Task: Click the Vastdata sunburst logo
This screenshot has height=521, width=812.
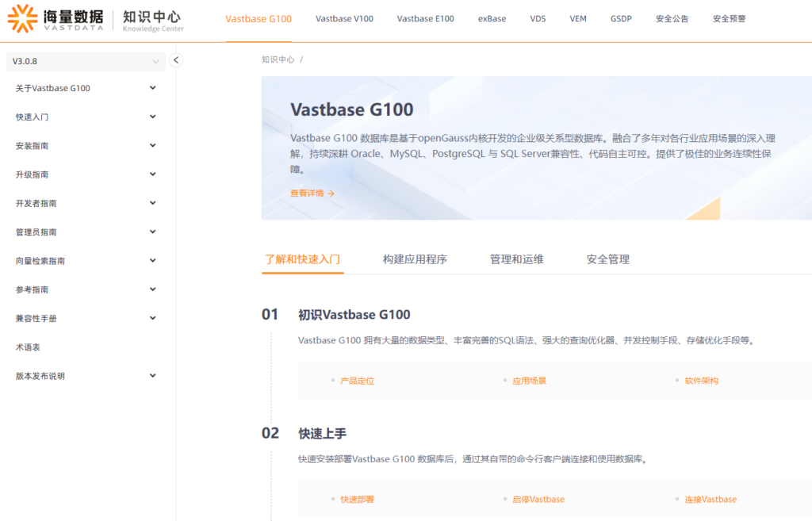Action: 22,19
